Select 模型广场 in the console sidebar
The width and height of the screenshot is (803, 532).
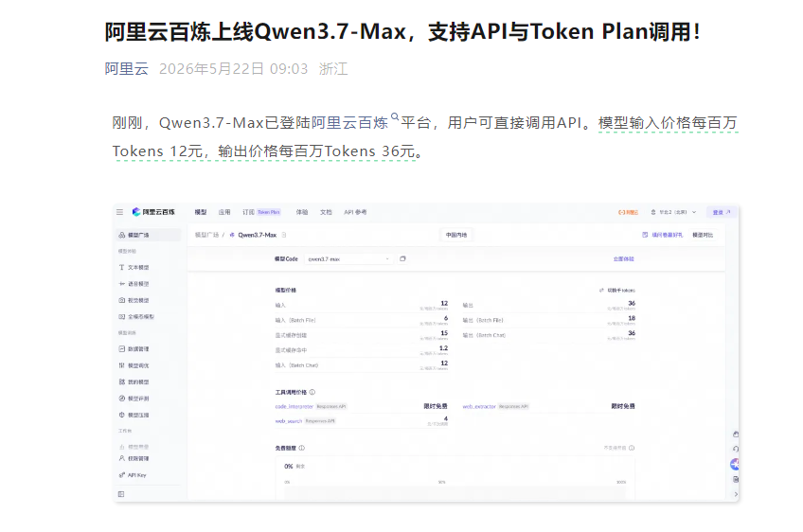click(x=149, y=235)
